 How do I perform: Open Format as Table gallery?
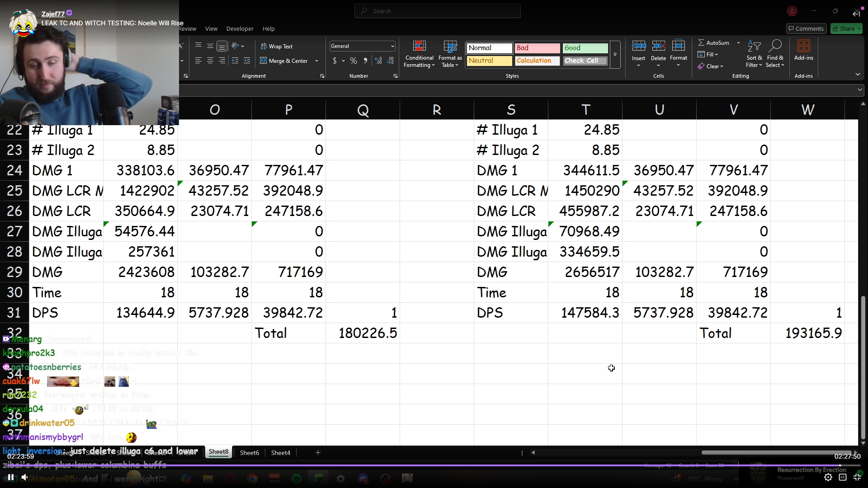(450, 46)
